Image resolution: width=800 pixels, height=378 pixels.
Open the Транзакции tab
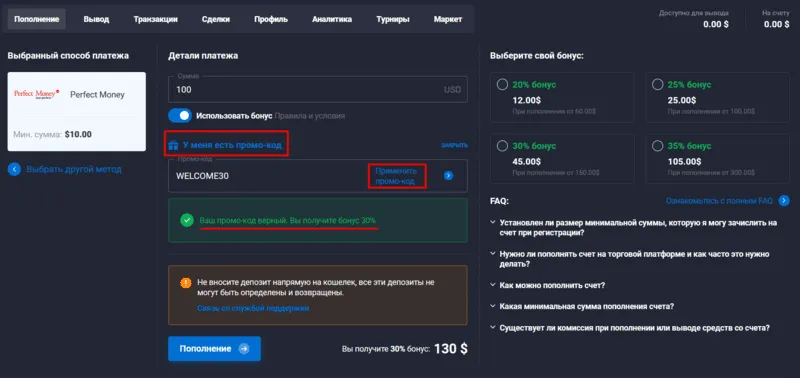point(156,19)
